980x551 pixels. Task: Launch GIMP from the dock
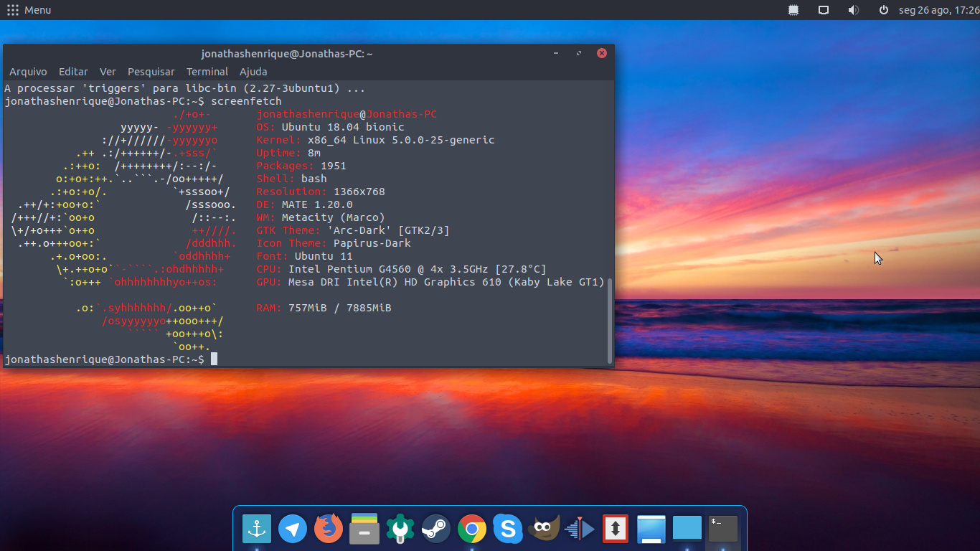pyautogui.click(x=543, y=529)
